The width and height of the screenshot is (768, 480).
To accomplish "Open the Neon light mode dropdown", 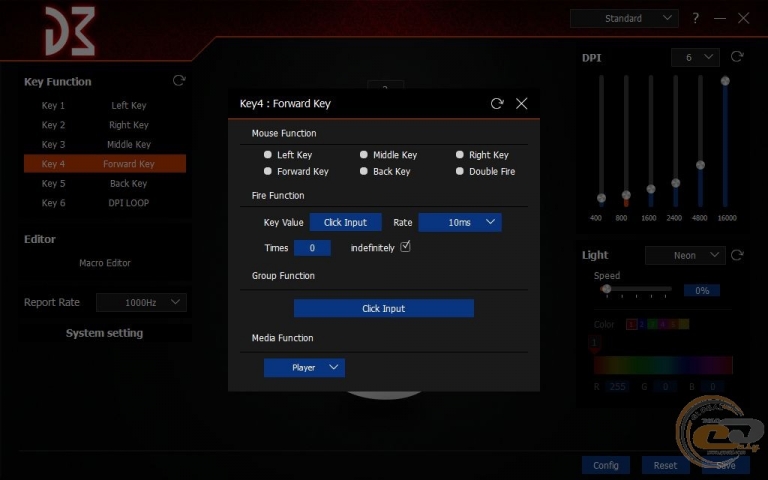I will click(x=685, y=255).
